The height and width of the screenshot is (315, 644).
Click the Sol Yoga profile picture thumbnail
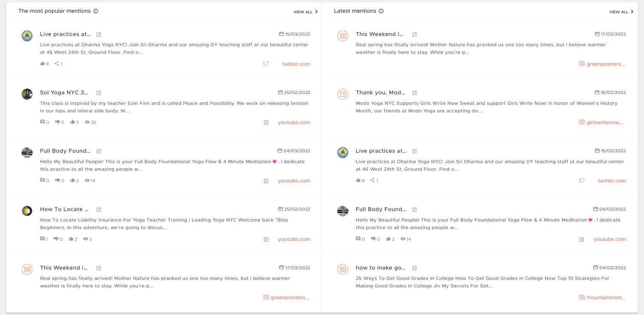coord(27,94)
